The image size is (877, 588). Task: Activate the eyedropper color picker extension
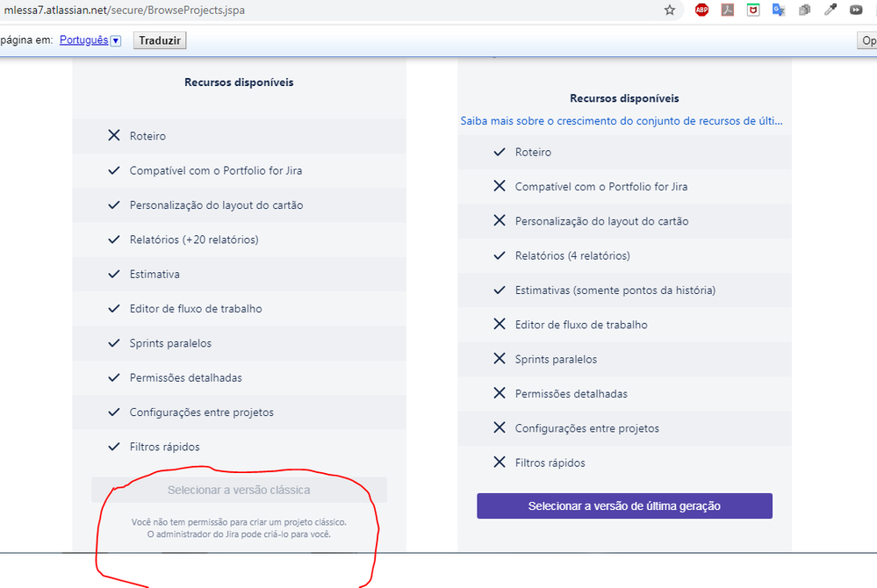click(830, 10)
